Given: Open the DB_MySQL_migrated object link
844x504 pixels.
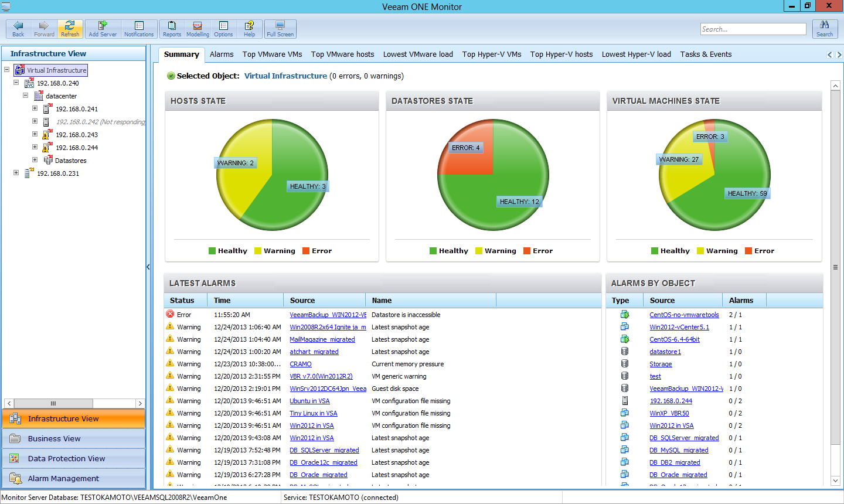Looking at the screenshot, I should point(679,450).
